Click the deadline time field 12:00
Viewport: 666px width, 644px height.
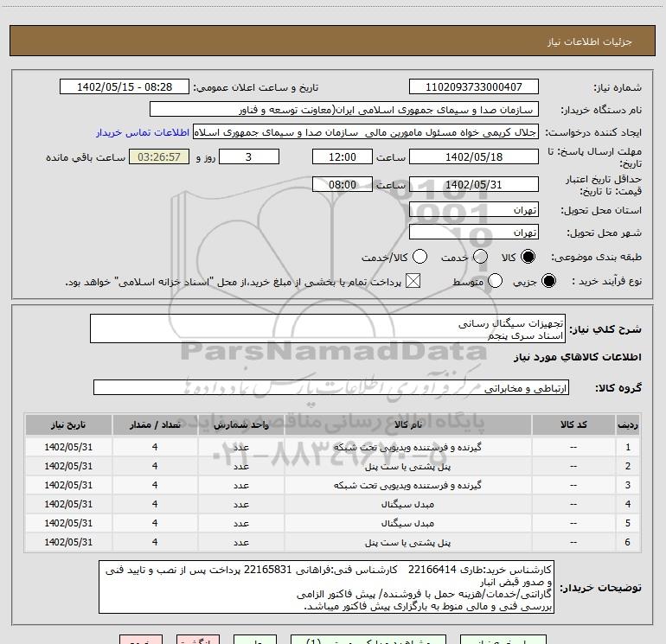tap(343, 156)
